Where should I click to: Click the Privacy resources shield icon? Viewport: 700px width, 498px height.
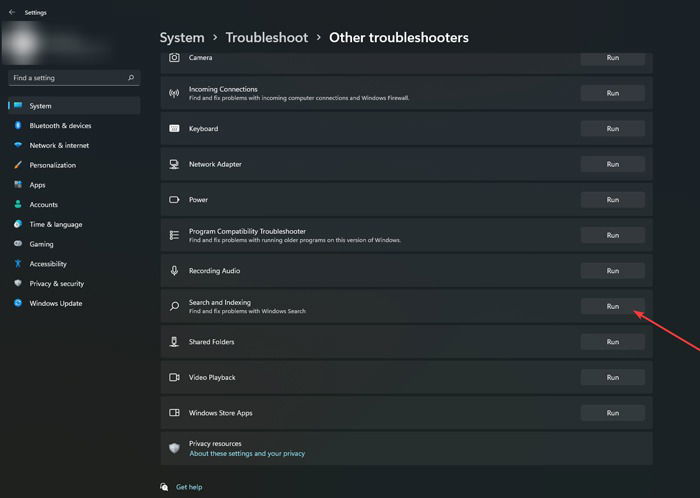pyautogui.click(x=174, y=448)
